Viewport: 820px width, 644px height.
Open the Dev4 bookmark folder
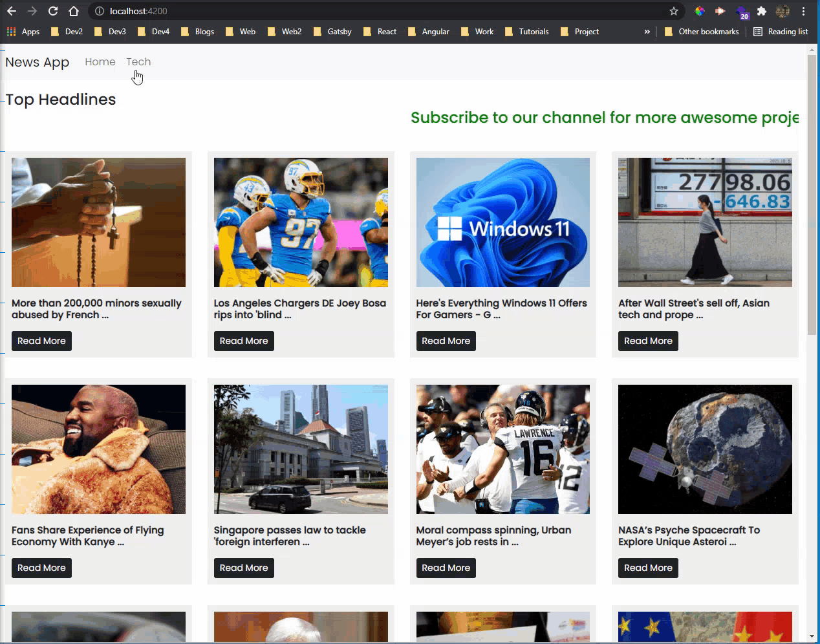click(153, 31)
